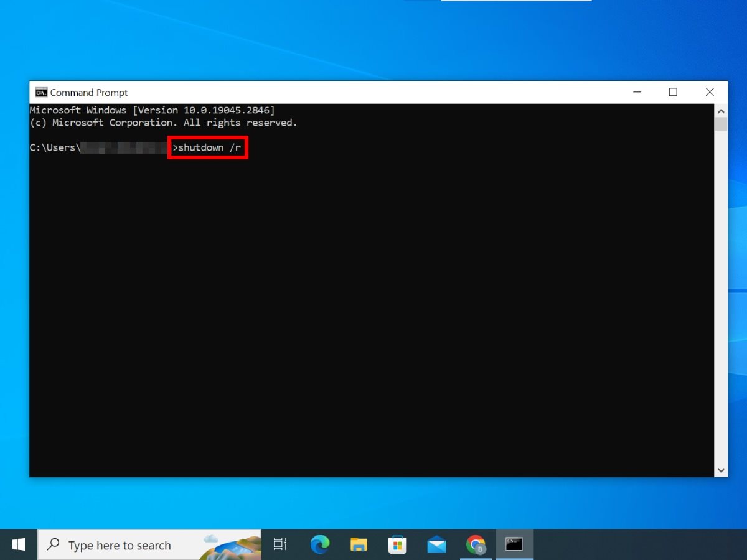
Task: Click the search magnifier icon in taskbar
Action: pos(54,545)
